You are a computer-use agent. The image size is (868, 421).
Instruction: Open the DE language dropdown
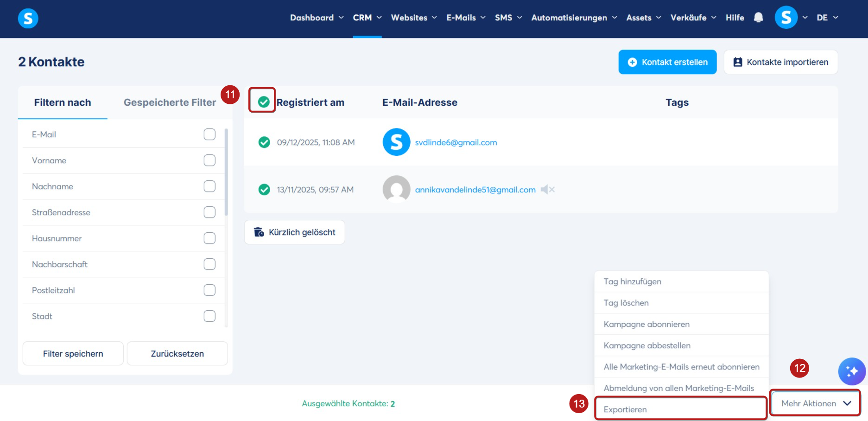pyautogui.click(x=827, y=18)
